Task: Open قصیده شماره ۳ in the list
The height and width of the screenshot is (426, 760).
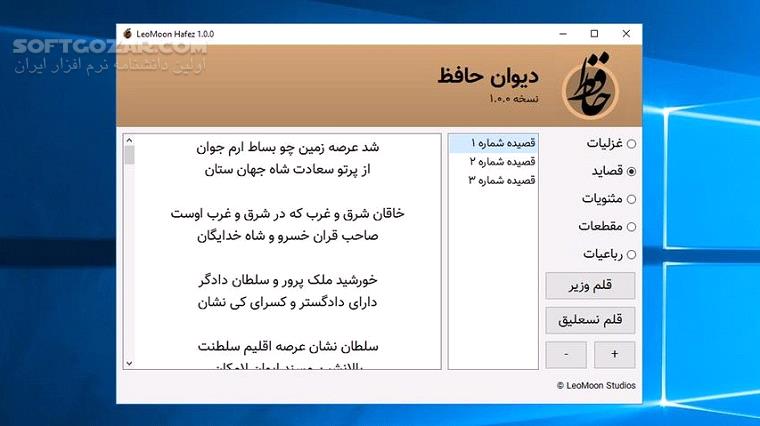Action: point(493,180)
